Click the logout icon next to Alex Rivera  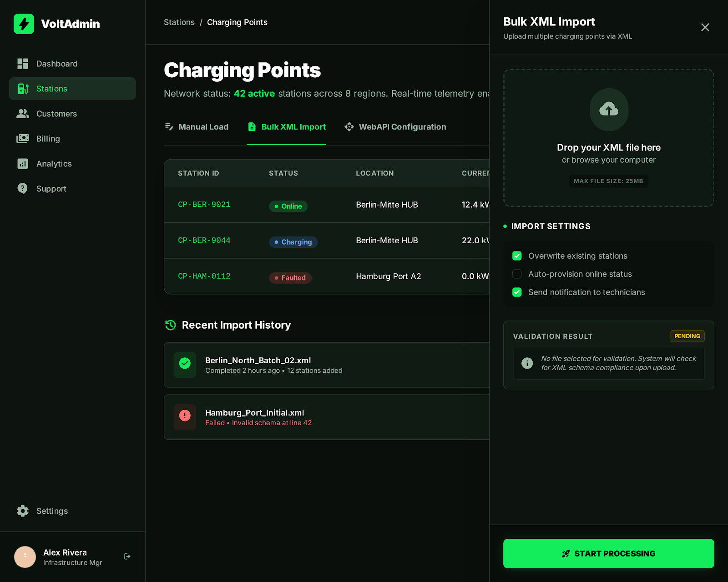(127, 556)
